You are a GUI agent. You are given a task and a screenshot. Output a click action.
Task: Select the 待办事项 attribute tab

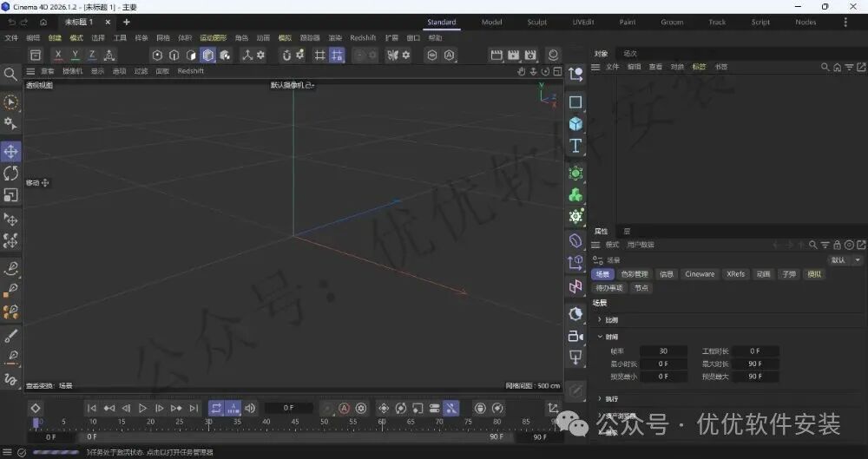(609, 288)
